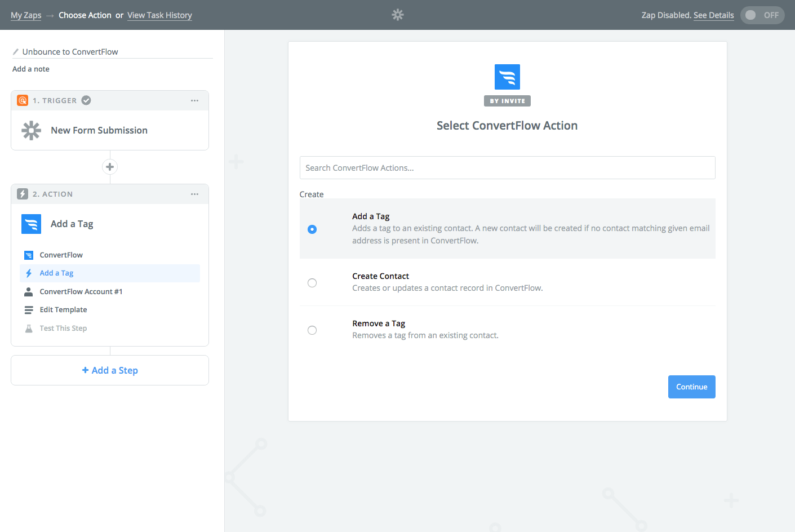Go to My Zaps link

click(26, 15)
